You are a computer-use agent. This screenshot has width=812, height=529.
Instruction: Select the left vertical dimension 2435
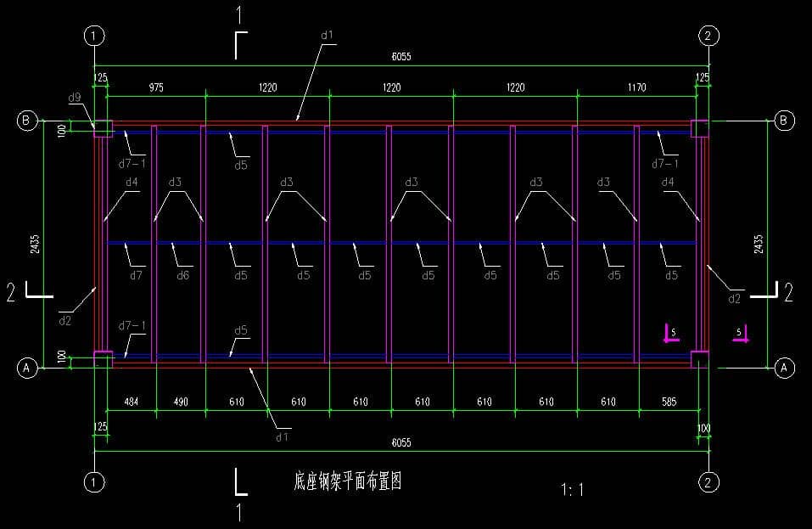coord(35,244)
